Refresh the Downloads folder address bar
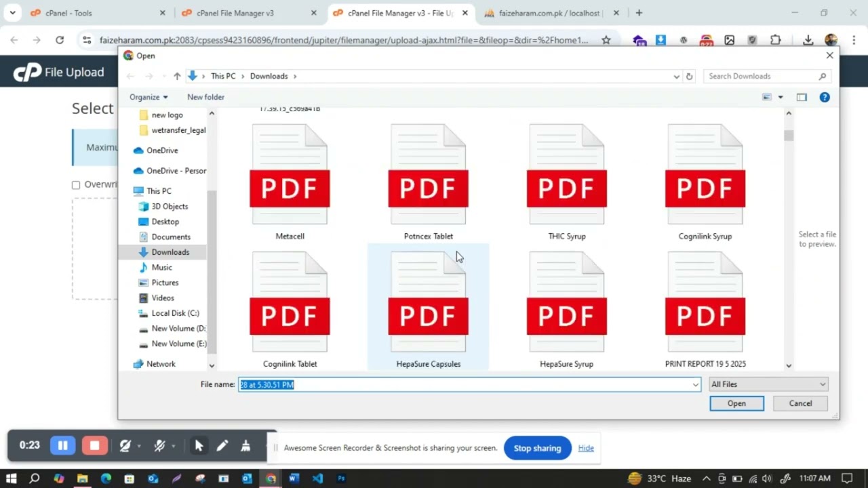The image size is (868, 488). (x=689, y=76)
